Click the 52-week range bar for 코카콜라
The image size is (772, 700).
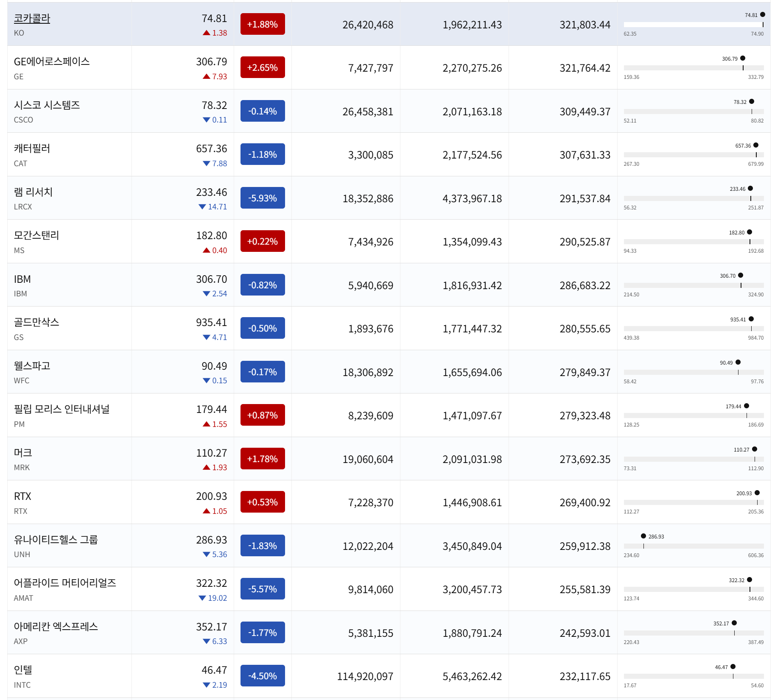point(694,25)
